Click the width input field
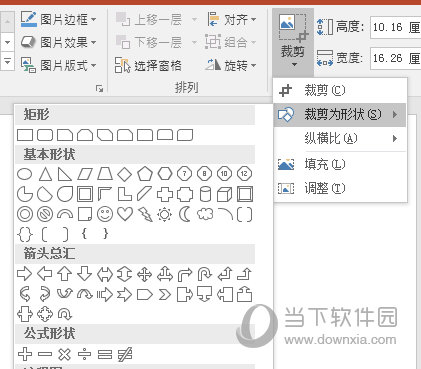This screenshot has width=421, height=369. (395, 58)
